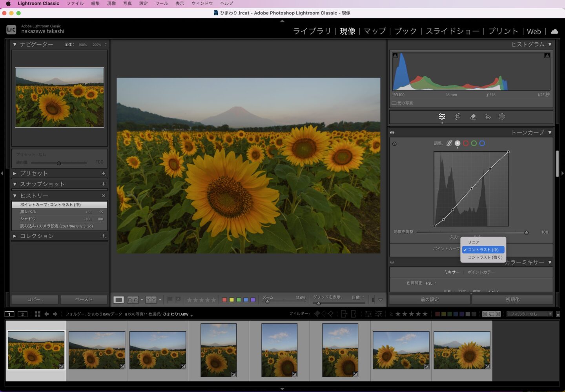Click the tone curve target adjustment tool
Image resolution: width=565 pixels, height=392 pixels.
[394, 144]
